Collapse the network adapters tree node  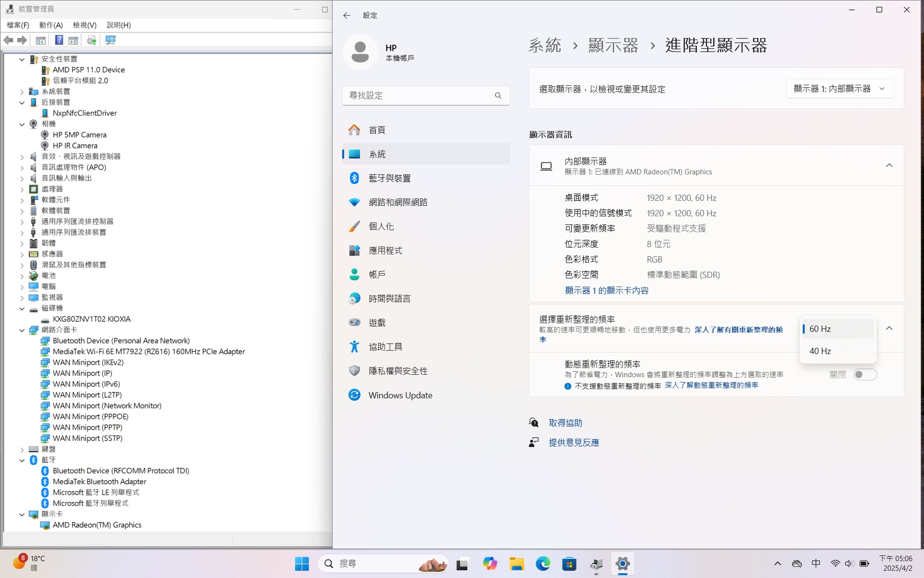click(22, 330)
